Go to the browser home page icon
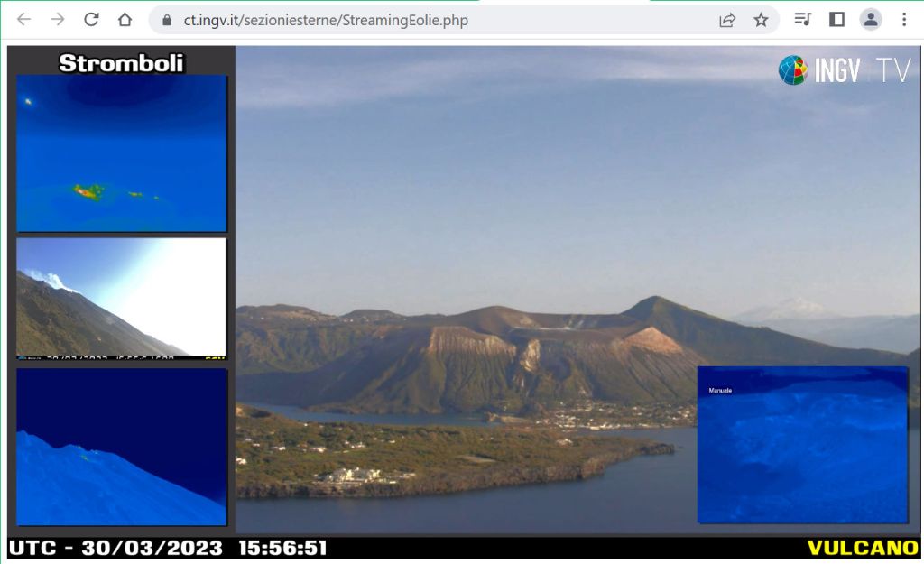Viewport: 924px width, 564px height. (125, 20)
